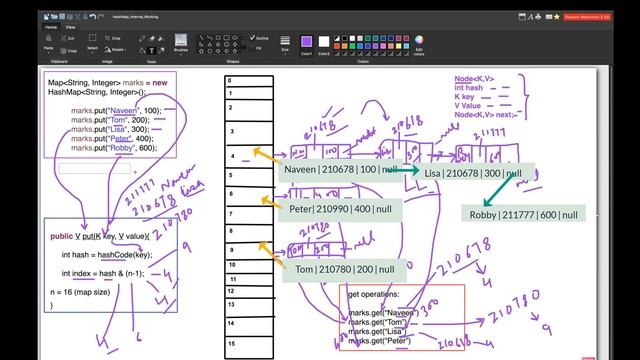Click the font letter A icon in title bar

[x=530, y=17]
